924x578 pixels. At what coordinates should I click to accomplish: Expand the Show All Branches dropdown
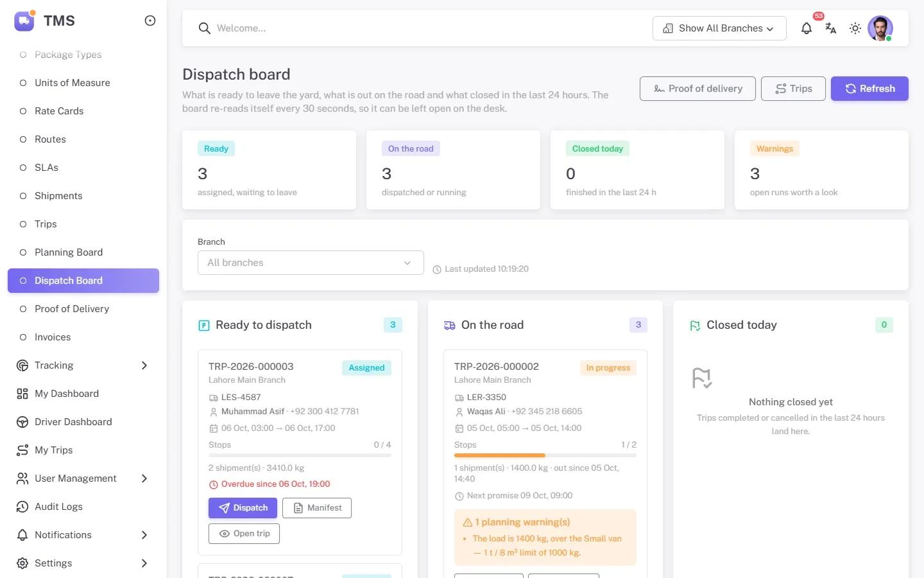pos(719,28)
